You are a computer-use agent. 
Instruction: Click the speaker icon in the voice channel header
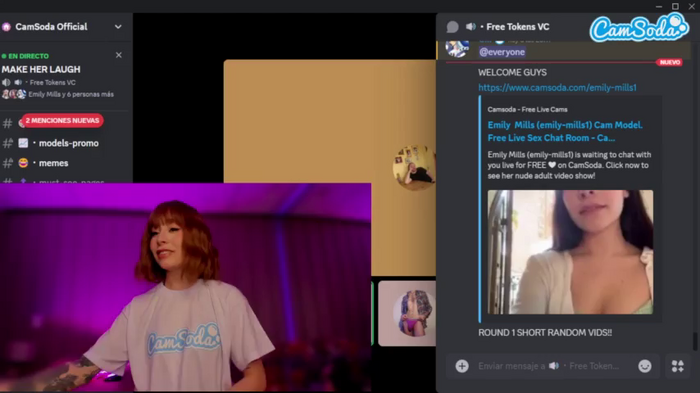[x=471, y=27]
